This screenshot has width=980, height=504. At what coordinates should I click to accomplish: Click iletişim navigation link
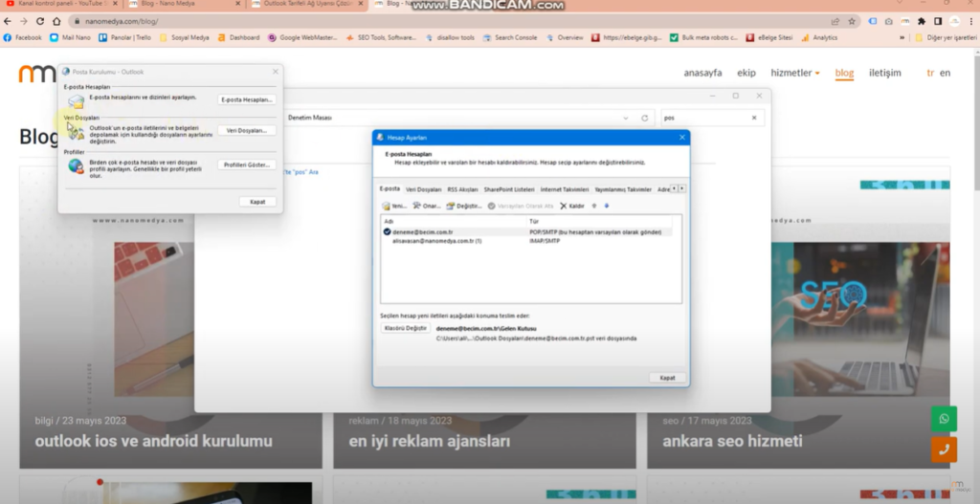[x=885, y=73]
